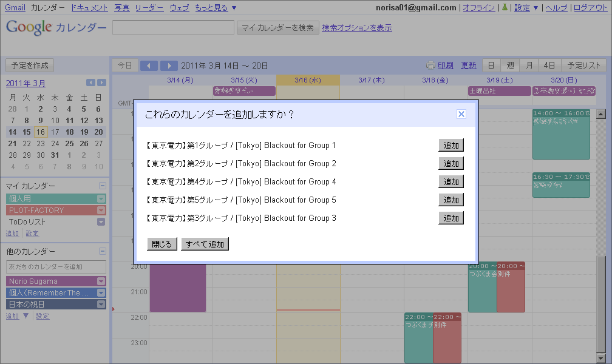Screen dimensions: 612x364
Task: Go to previous week with left arrow
Action: pyautogui.click(x=149, y=66)
